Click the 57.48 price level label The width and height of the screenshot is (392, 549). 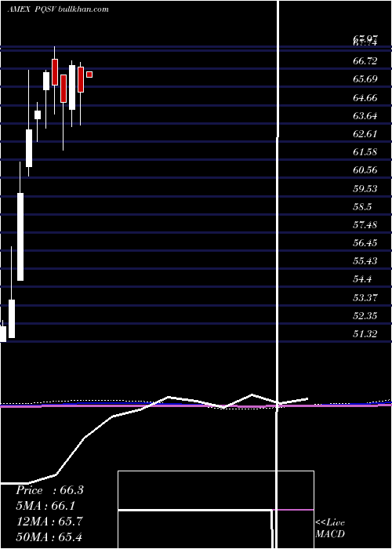pos(365,225)
